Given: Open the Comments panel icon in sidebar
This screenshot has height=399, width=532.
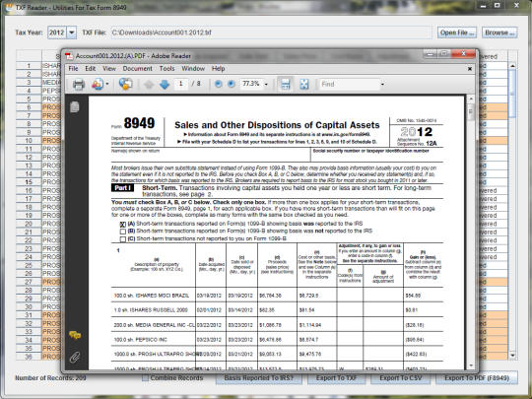Looking at the screenshot, I should tap(75, 335).
